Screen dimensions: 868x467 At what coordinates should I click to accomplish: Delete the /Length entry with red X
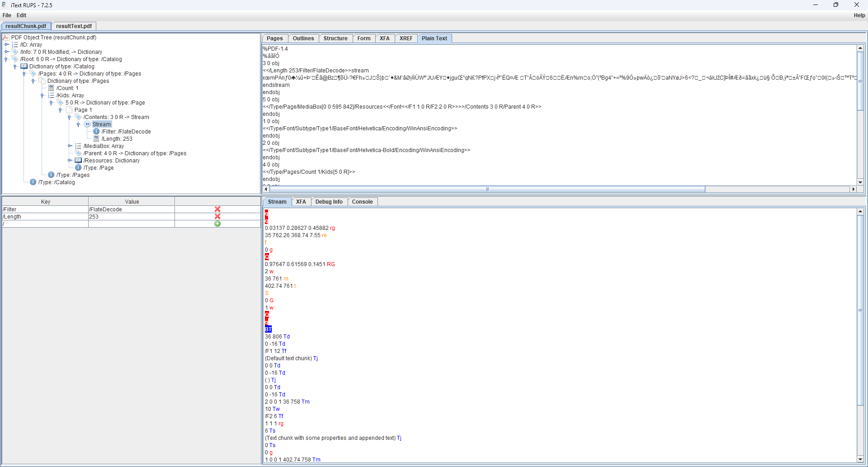217,216
